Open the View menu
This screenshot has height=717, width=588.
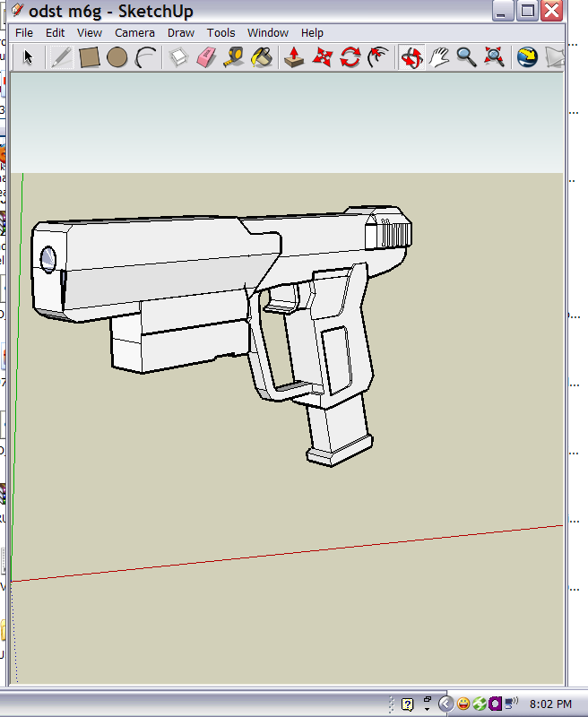click(x=89, y=33)
